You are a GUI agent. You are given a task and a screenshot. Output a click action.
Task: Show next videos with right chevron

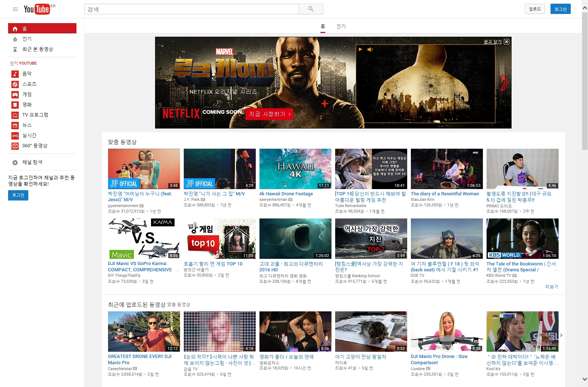(x=561, y=335)
